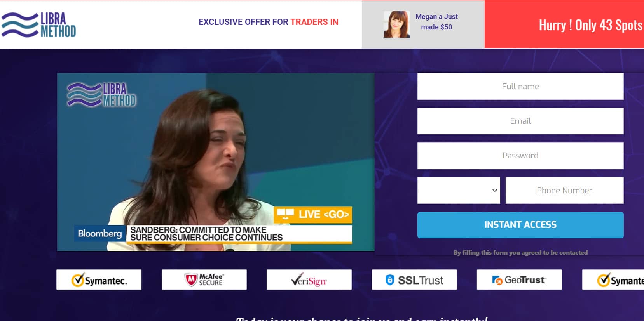644x321 pixels.
Task: Open the country code dropdown
Action: (459, 190)
